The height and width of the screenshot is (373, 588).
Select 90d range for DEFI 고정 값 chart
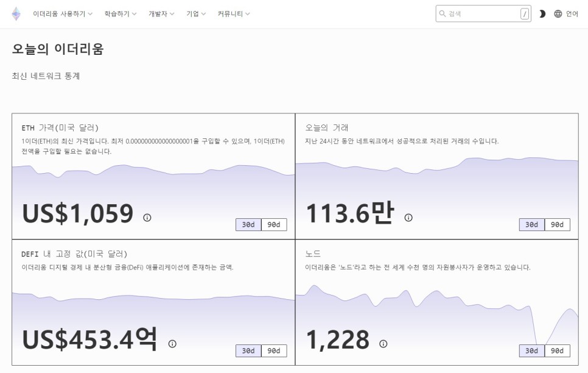(274, 351)
